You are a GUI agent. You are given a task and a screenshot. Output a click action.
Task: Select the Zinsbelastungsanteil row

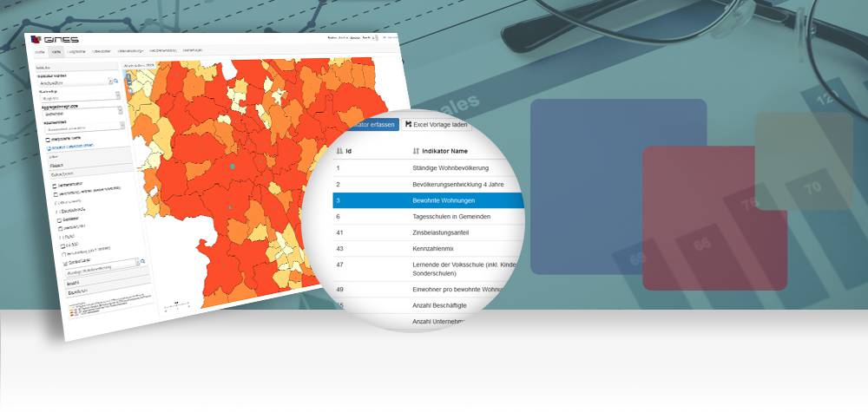tap(428, 232)
